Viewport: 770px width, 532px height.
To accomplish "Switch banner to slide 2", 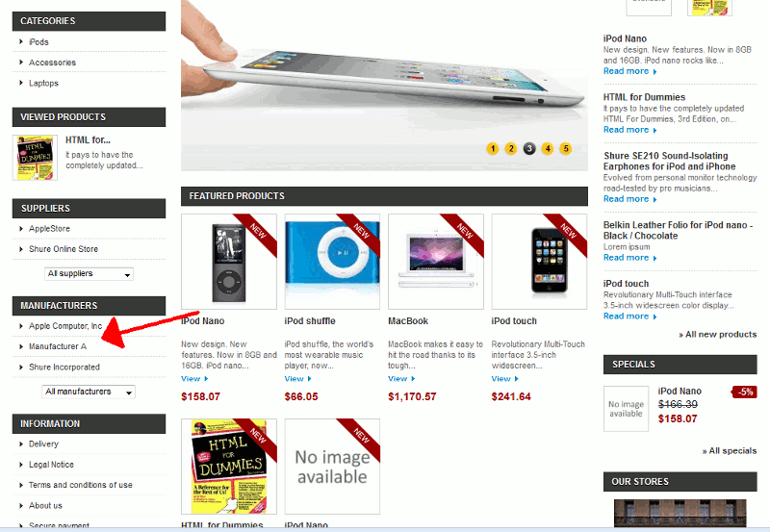I will pos(511,149).
